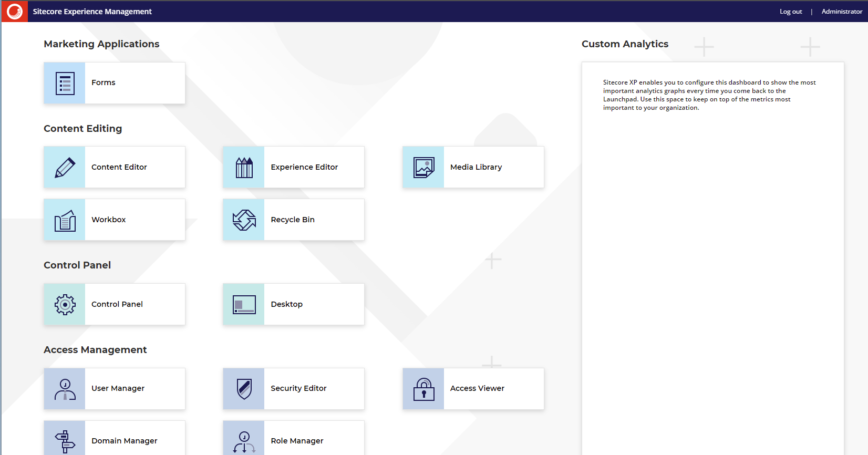868x455 pixels.
Task: Click the Custom Analytics description text
Action: pos(709,95)
